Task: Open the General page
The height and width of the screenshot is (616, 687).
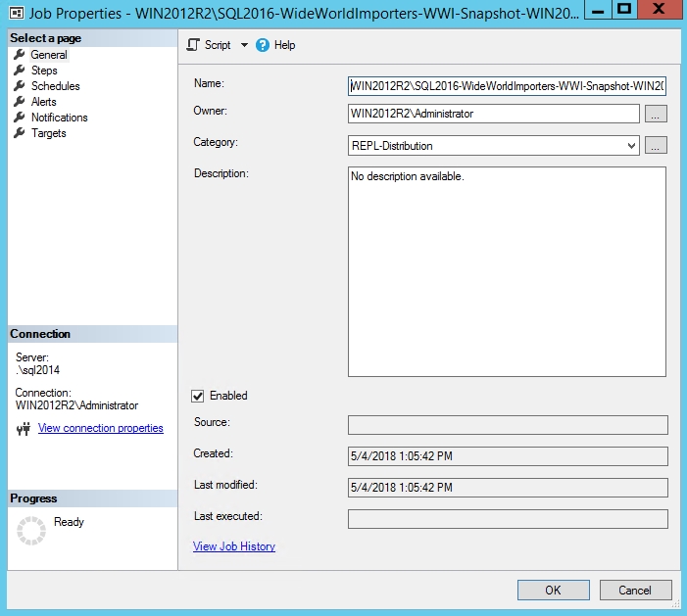Action: 49,55
